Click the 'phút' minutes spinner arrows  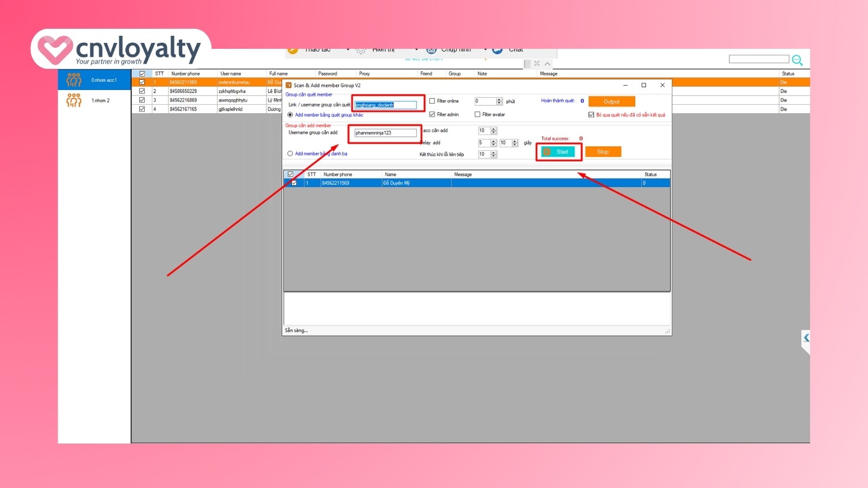[x=499, y=101]
